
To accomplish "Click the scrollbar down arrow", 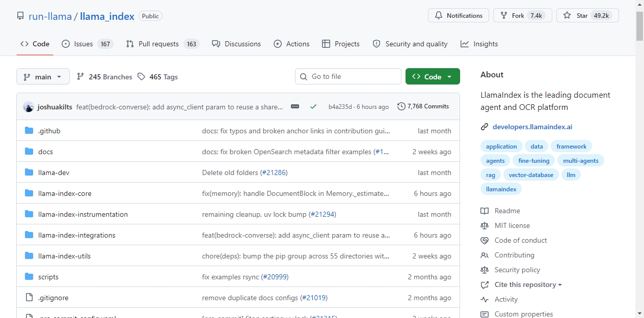I will pos(639,313).
